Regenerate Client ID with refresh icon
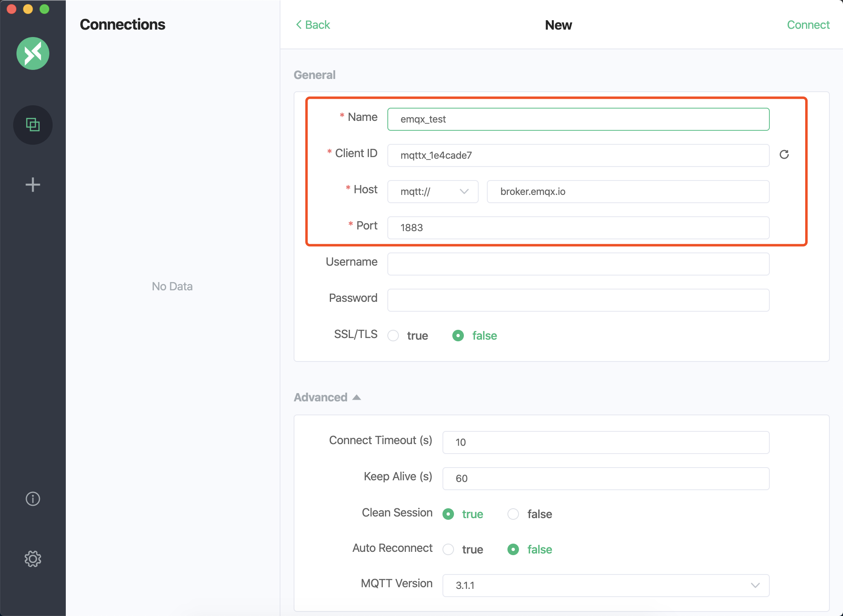This screenshot has width=843, height=616. click(784, 155)
